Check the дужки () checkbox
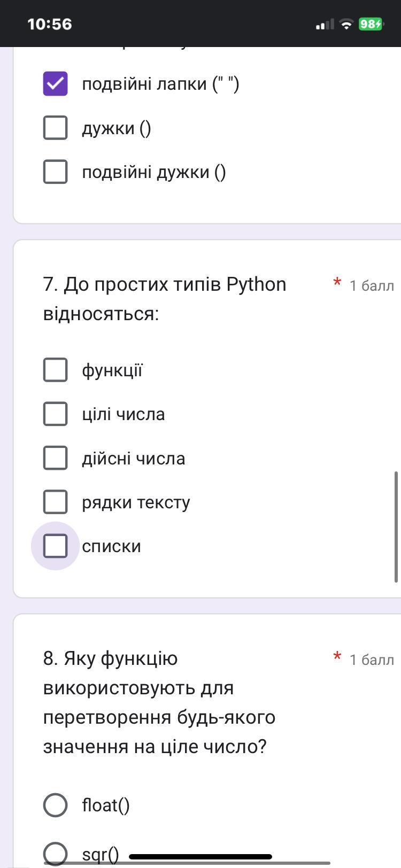The height and width of the screenshot is (868, 401). click(x=55, y=128)
